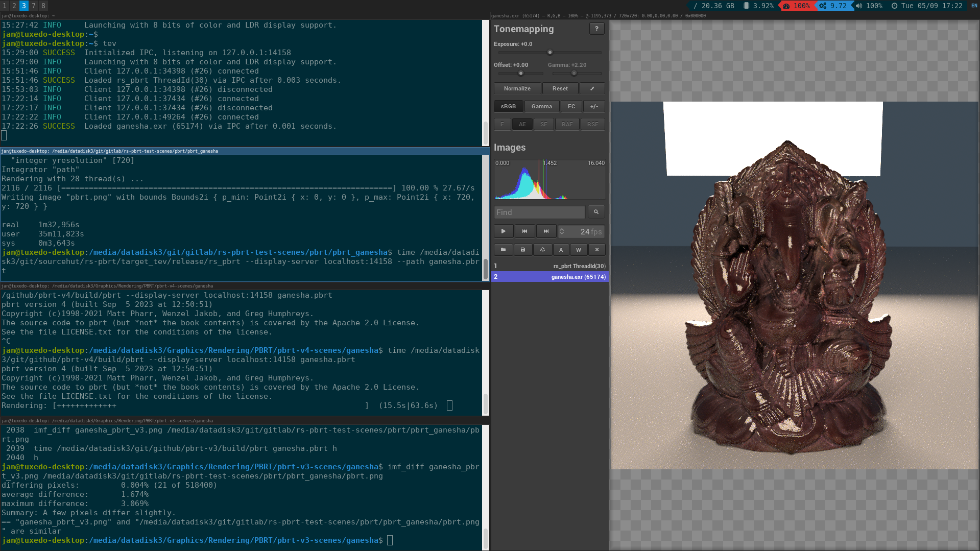Click the magnifier search button beside Find

pyautogui.click(x=596, y=212)
